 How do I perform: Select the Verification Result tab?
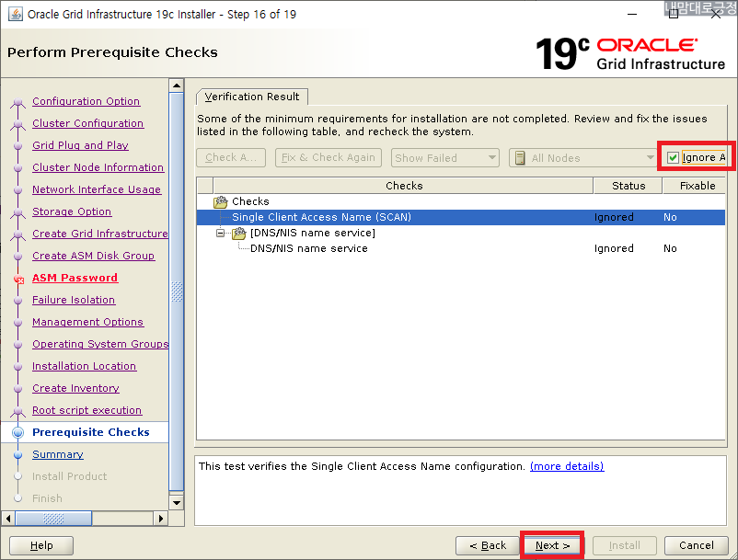252,97
